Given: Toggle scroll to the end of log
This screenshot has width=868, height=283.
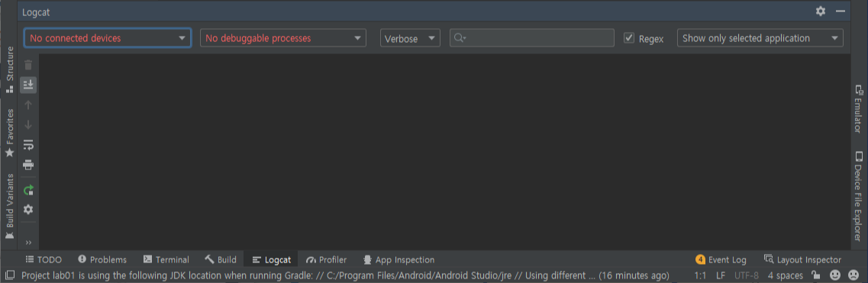Looking at the screenshot, I should coord(28,85).
